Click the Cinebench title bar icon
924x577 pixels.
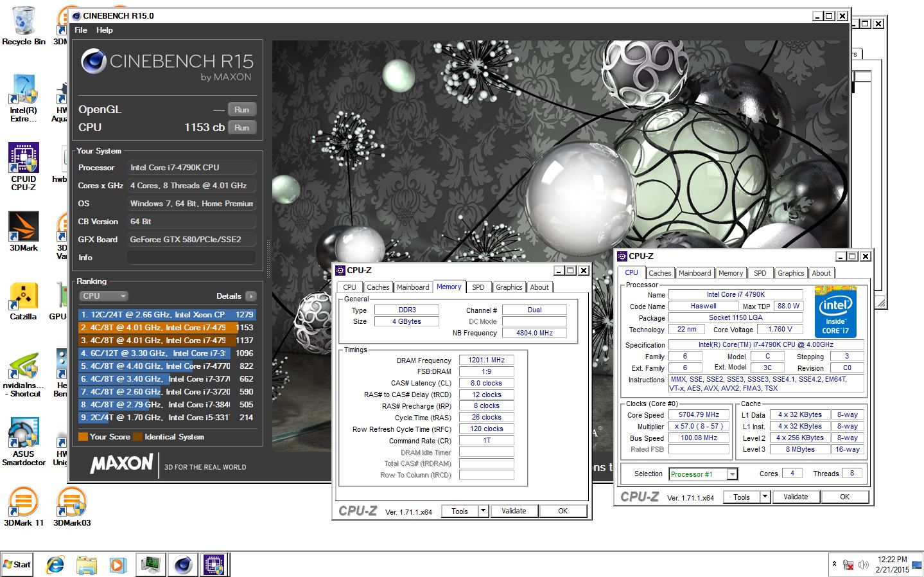tap(76, 15)
